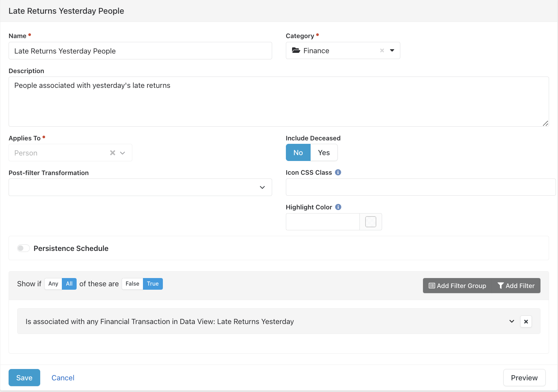Remove the Late Returns Yesterday filter

click(526, 322)
